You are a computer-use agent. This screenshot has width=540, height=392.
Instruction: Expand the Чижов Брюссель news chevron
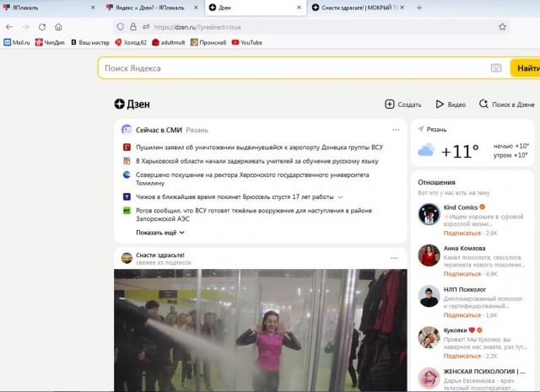[340, 197]
